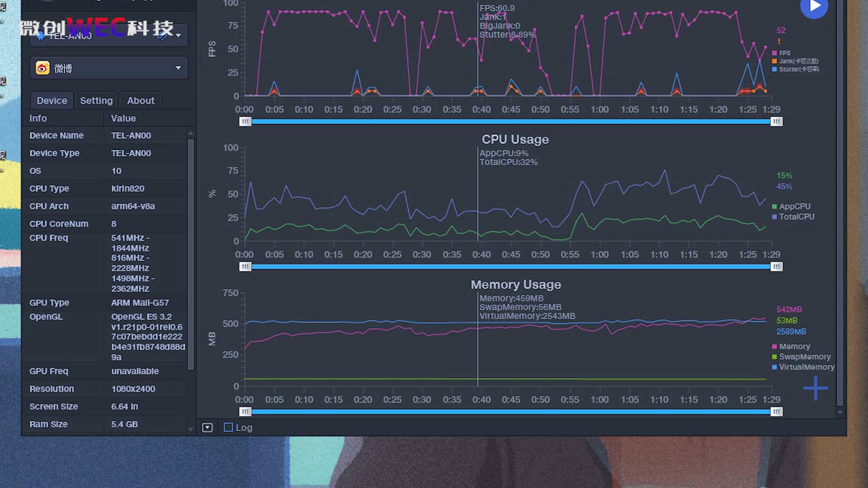The image size is (868, 488).
Task: Click right range handle of FPS chart
Action: (776, 122)
